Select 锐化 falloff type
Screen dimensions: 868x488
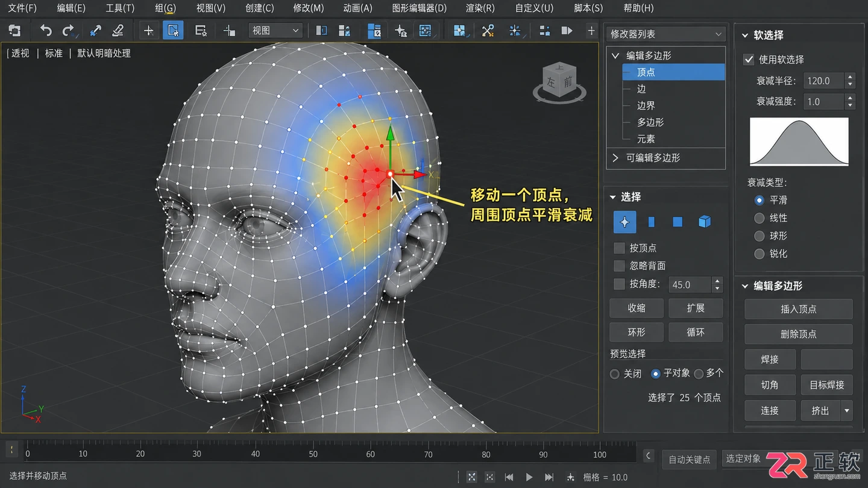[759, 254]
